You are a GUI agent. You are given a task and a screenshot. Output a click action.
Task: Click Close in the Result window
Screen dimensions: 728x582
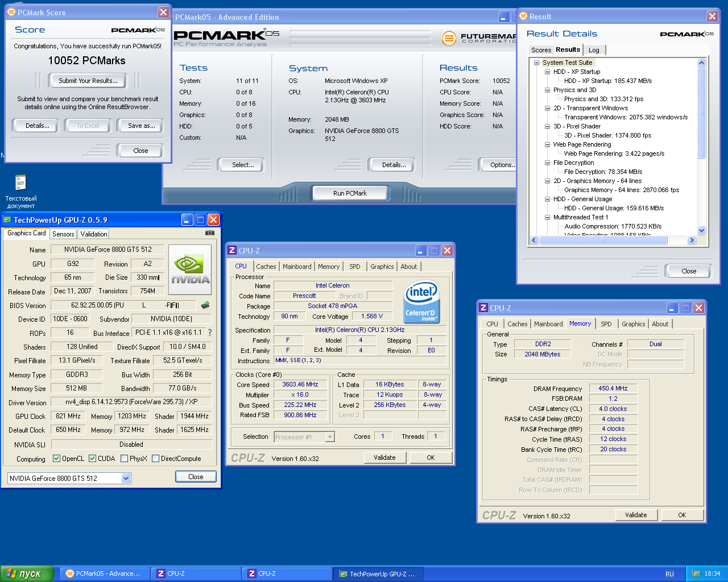click(688, 271)
